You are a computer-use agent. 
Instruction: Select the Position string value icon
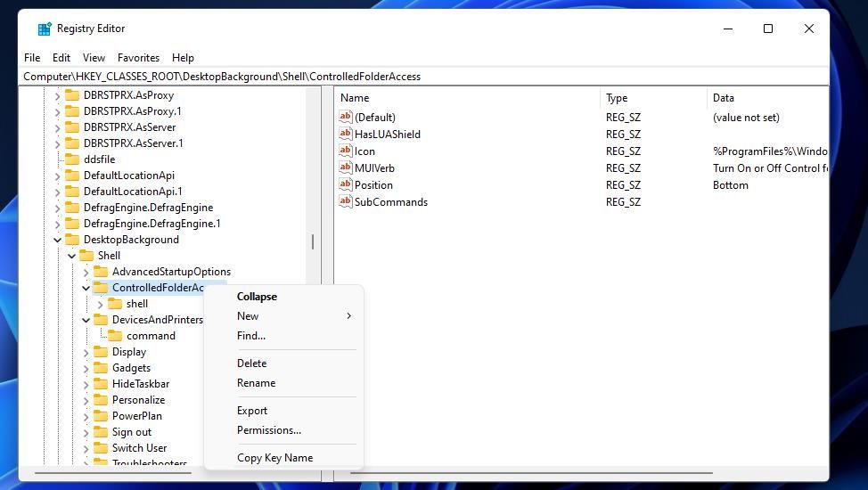(x=346, y=184)
